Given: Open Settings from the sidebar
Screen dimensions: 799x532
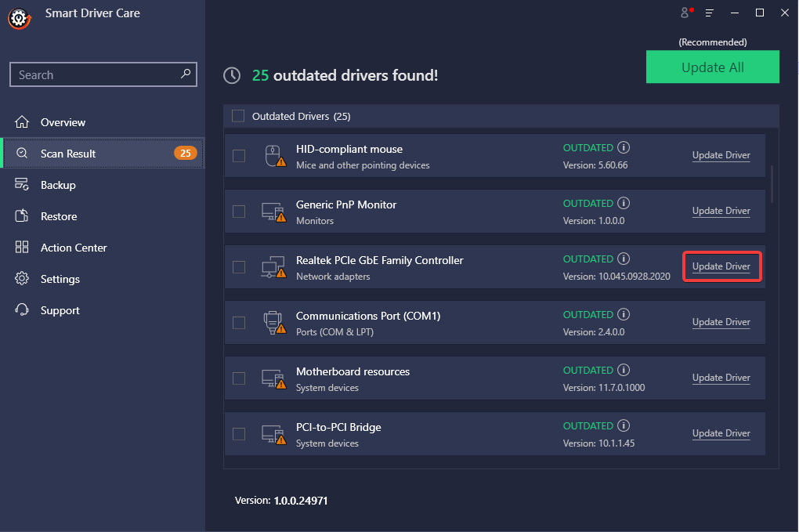Looking at the screenshot, I should tap(60, 279).
